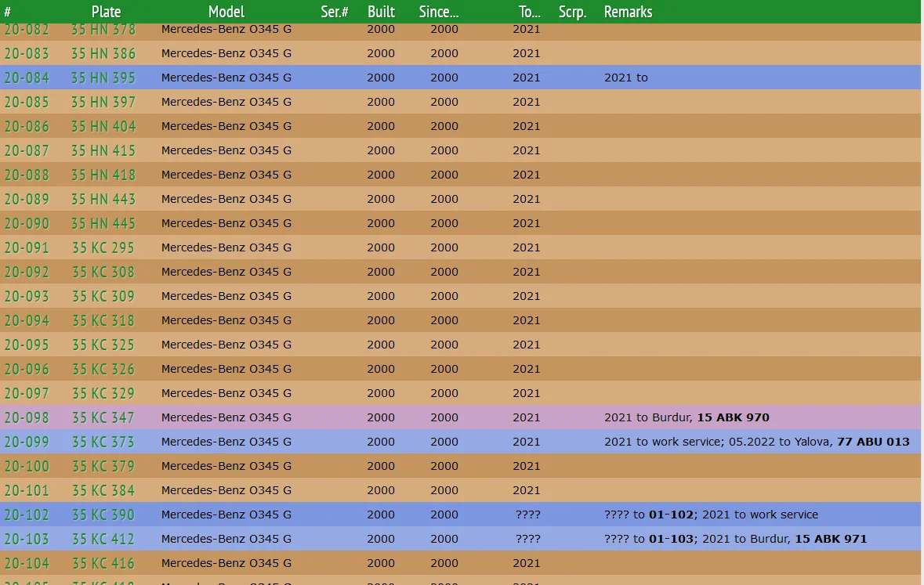Click plate 35 KC 329 link
This screenshot has width=924, height=585.
103,393
